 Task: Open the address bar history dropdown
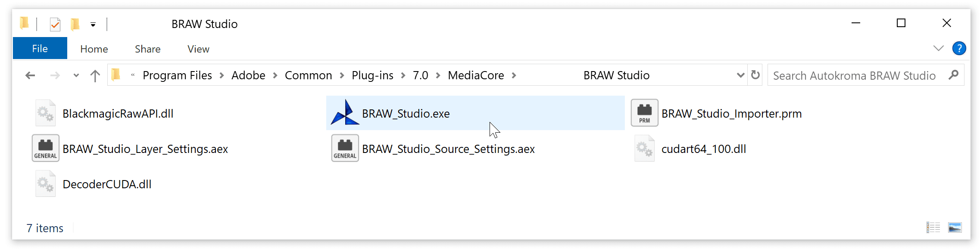[x=740, y=75]
